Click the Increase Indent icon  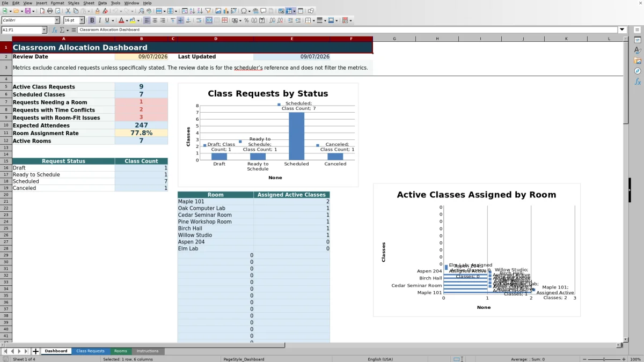pyautogui.click(x=290, y=20)
